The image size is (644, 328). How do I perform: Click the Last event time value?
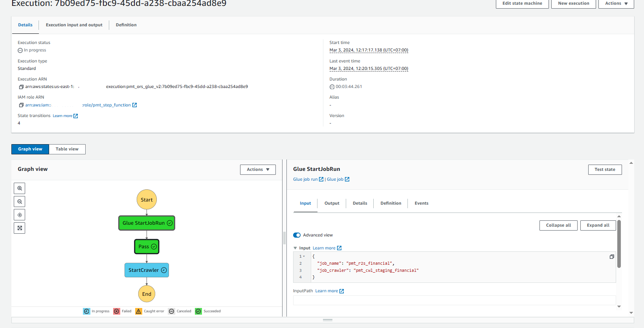pos(369,69)
